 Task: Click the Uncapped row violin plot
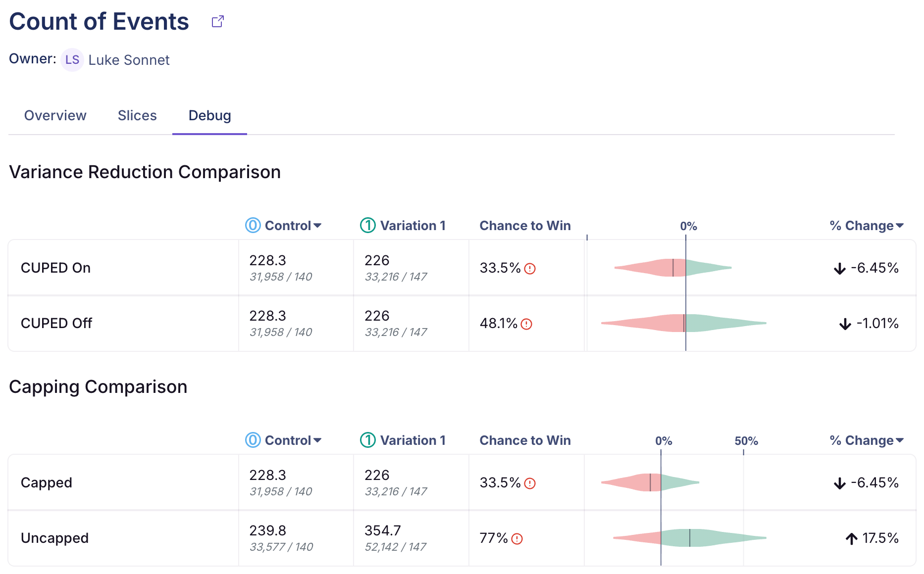[x=689, y=538]
